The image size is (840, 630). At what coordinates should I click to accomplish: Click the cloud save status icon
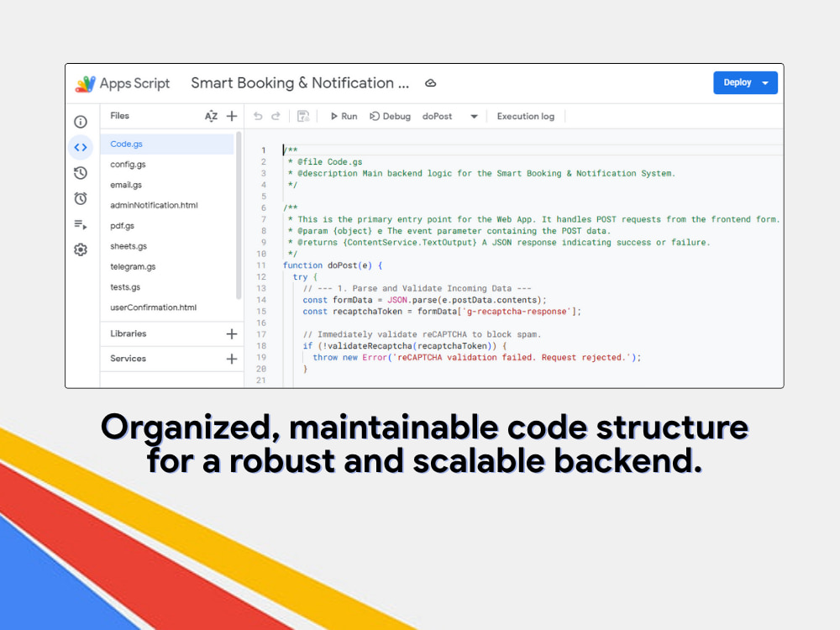click(x=430, y=83)
